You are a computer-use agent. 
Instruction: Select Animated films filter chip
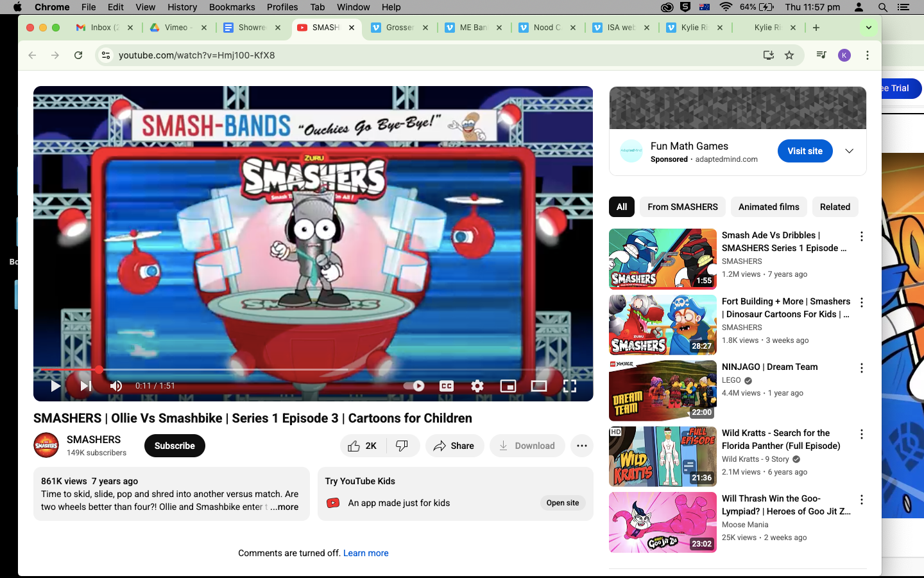click(x=769, y=207)
